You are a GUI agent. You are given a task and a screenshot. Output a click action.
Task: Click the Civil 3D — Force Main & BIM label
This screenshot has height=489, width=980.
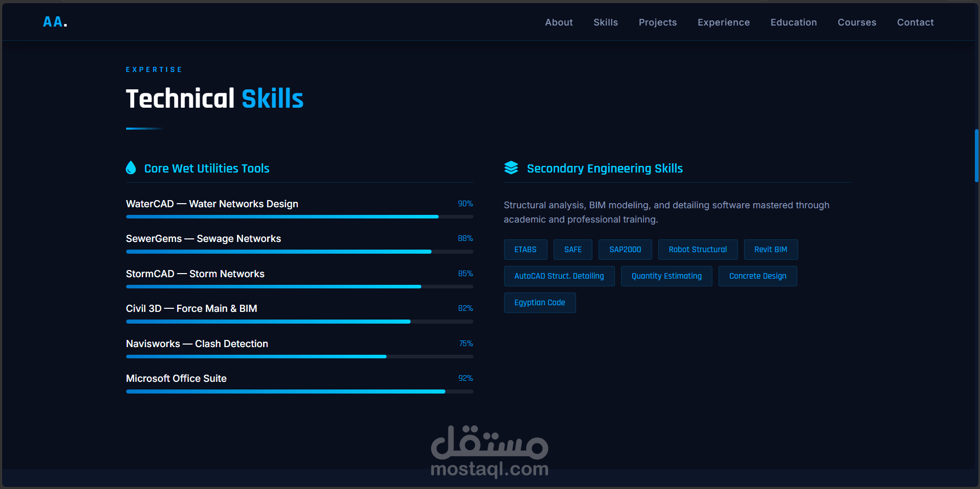pyautogui.click(x=192, y=308)
